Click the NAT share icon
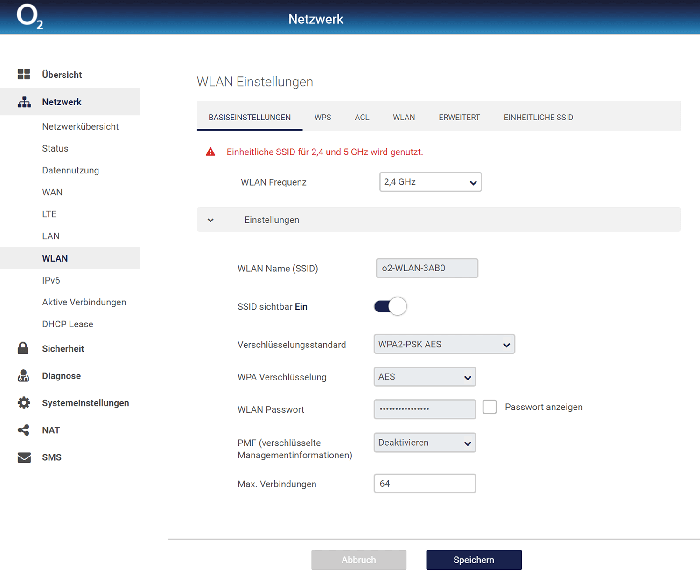The width and height of the screenshot is (700, 588). point(23,430)
